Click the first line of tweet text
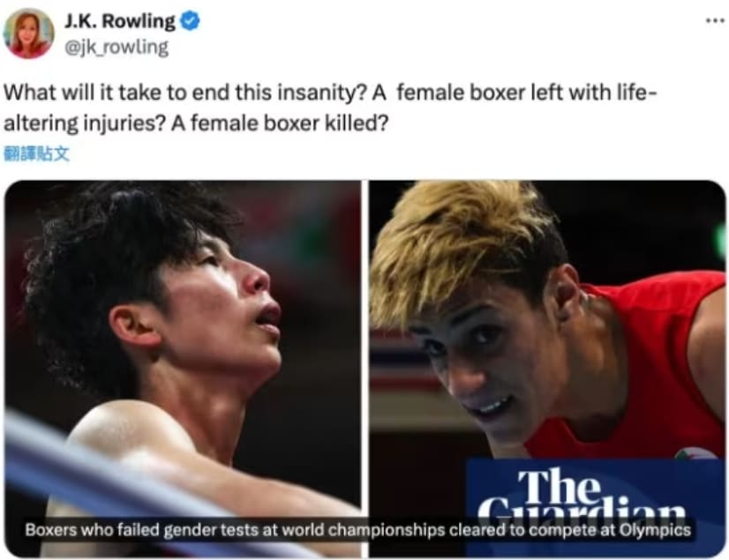729x560 pixels. (330, 93)
